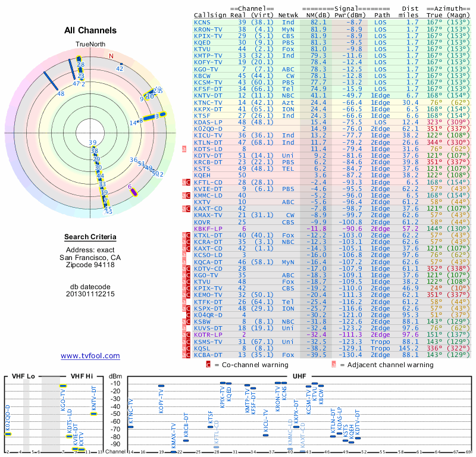
Task: Click the pink adjacent channel warning legend icon
Action: 334,365
